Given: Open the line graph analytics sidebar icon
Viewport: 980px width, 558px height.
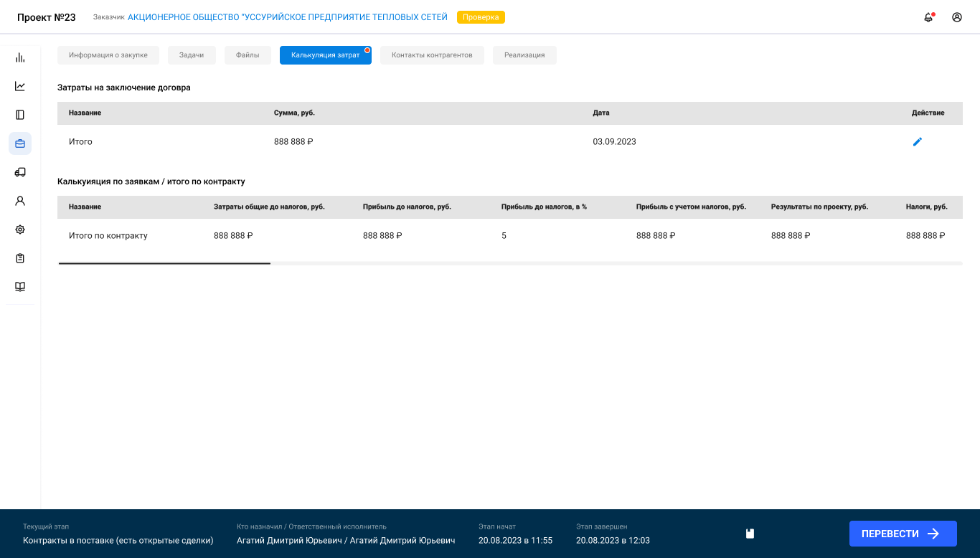Looking at the screenshot, I should pyautogui.click(x=20, y=86).
